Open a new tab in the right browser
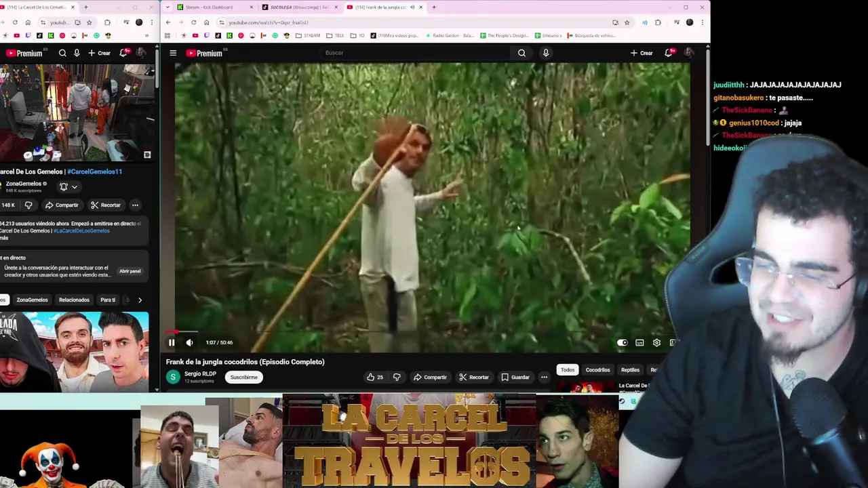This screenshot has height=488, width=868. [x=434, y=7]
